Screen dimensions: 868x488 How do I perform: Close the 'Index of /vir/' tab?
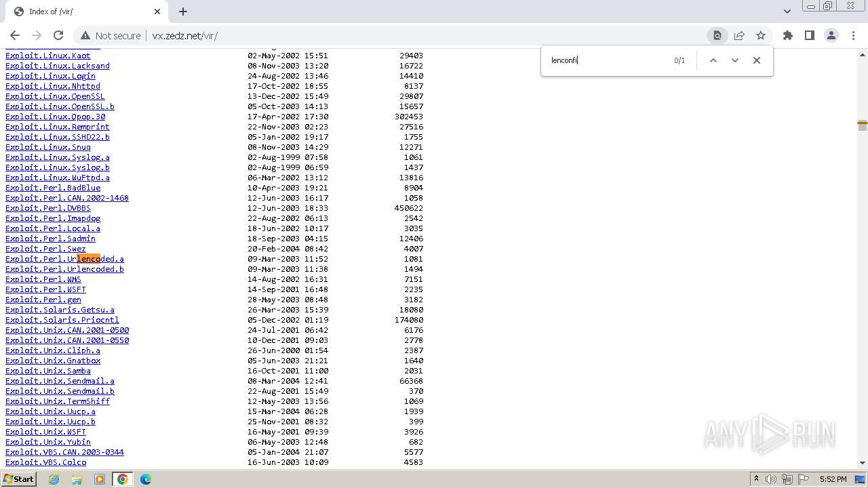coord(157,12)
